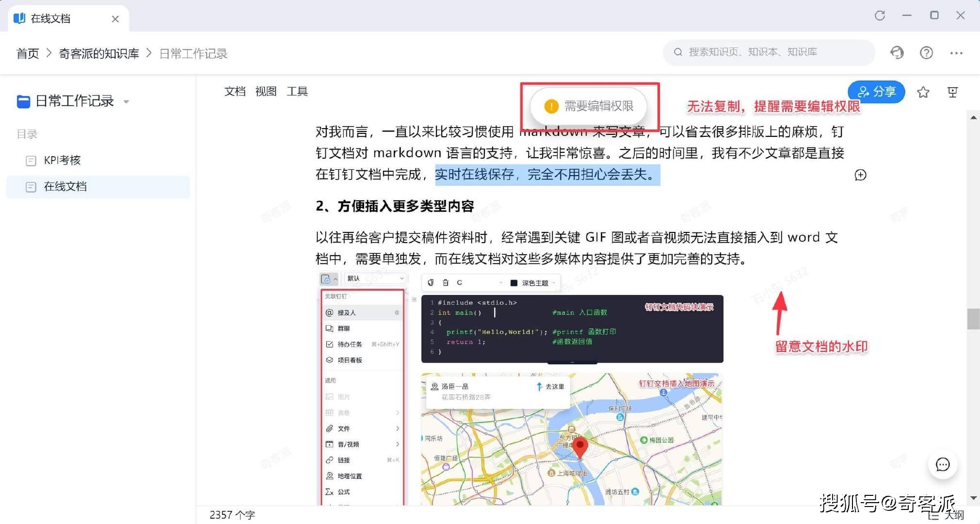Click the favorite star icon
980x524 pixels.
[x=923, y=92]
